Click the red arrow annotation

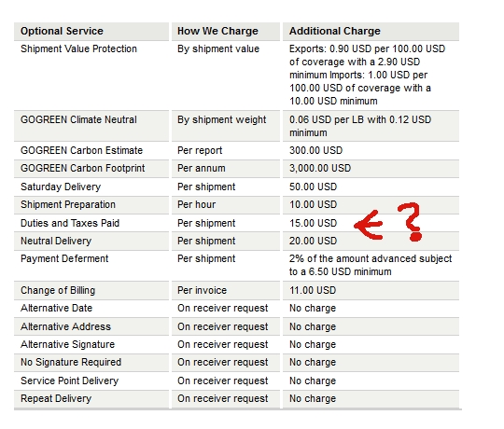[369, 225]
